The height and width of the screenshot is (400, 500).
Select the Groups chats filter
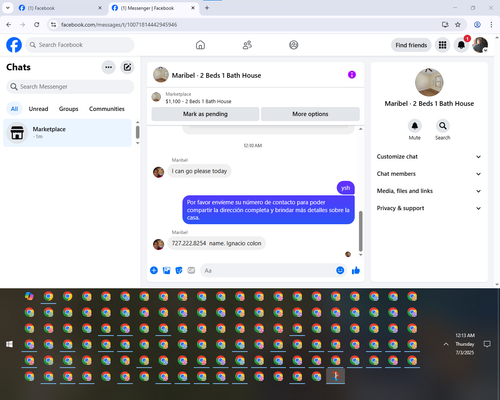68,109
